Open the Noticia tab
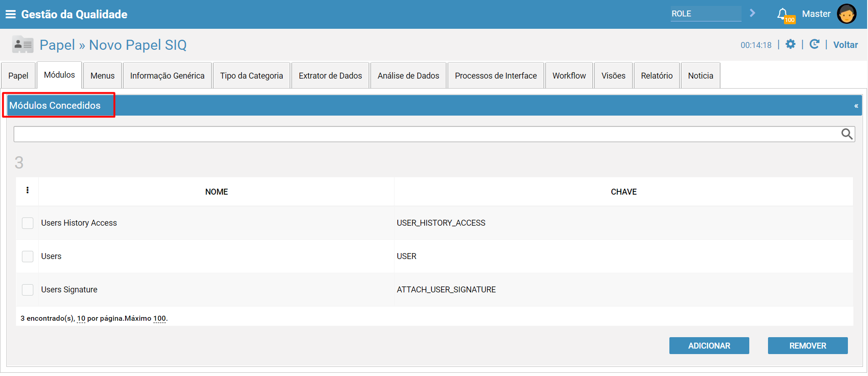This screenshot has height=376, width=868. coord(700,75)
